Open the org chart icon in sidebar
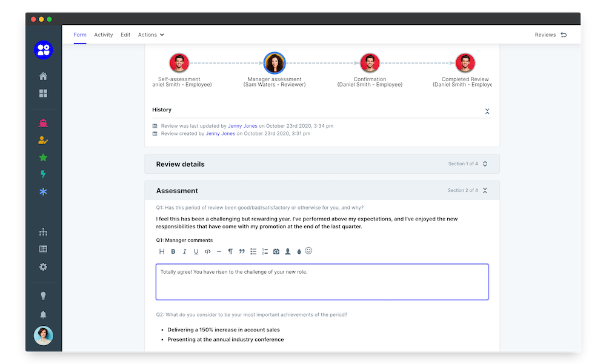Screen dimensions: 606x364 click(x=43, y=232)
